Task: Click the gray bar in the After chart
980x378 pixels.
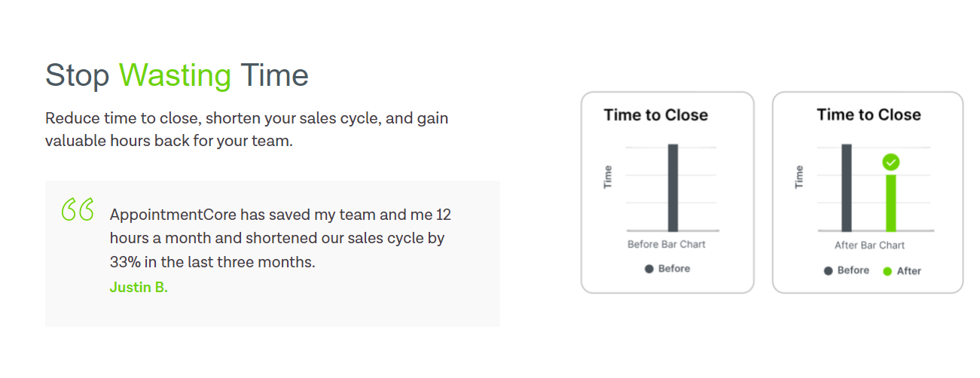Action: point(846,187)
